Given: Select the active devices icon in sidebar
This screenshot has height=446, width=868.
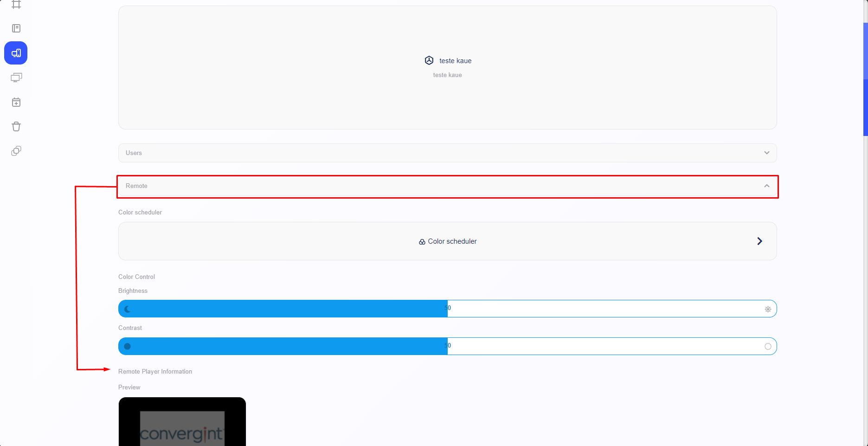Looking at the screenshot, I should click(x=16, y=53).
